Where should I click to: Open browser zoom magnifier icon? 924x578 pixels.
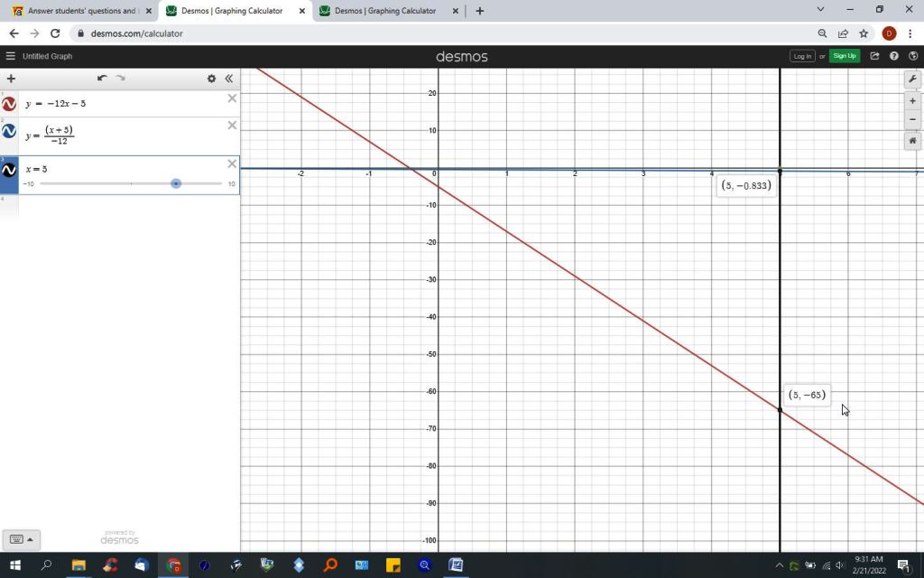point(823,33)
